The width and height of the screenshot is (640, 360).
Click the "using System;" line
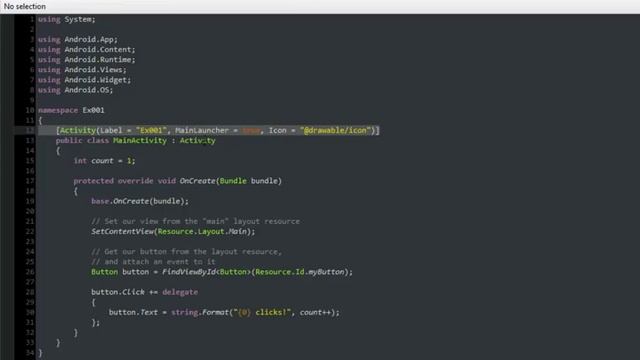click(67, 19)
